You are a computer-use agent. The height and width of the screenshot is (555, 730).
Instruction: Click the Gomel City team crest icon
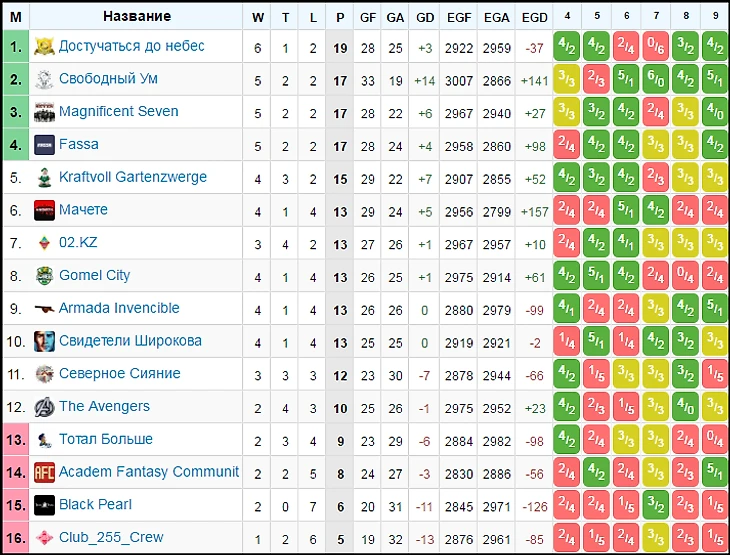click(44, 276)
